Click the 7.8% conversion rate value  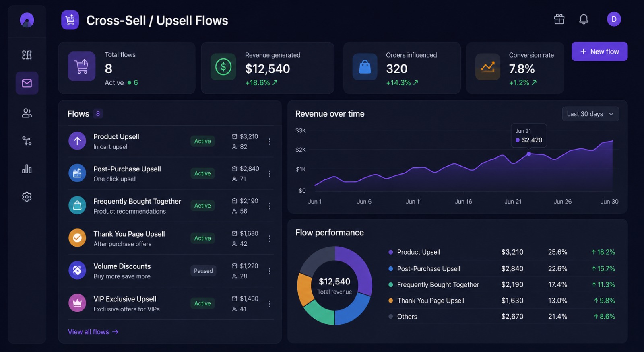click(x=522, y=69)
